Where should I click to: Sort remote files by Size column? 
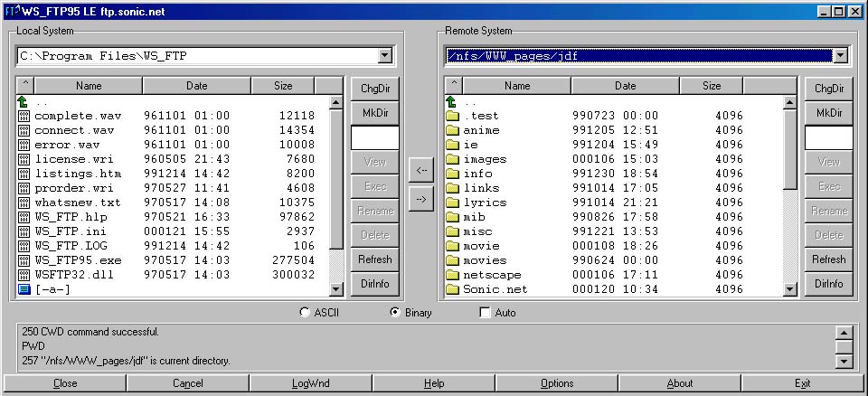(712, 86)
